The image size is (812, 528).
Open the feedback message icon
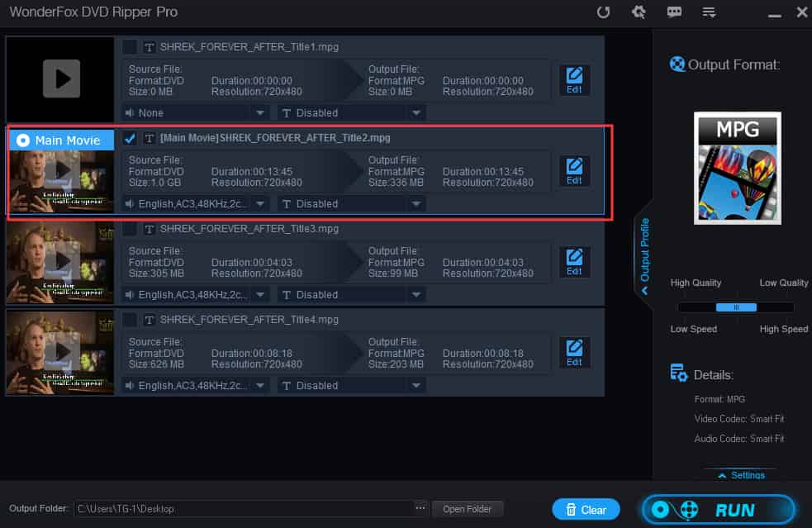point(674,12)
